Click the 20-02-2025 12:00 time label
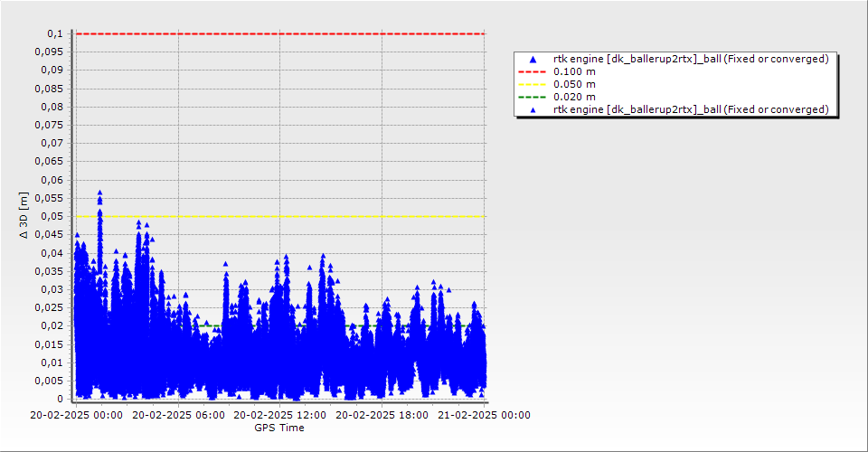 coord(279,415)
